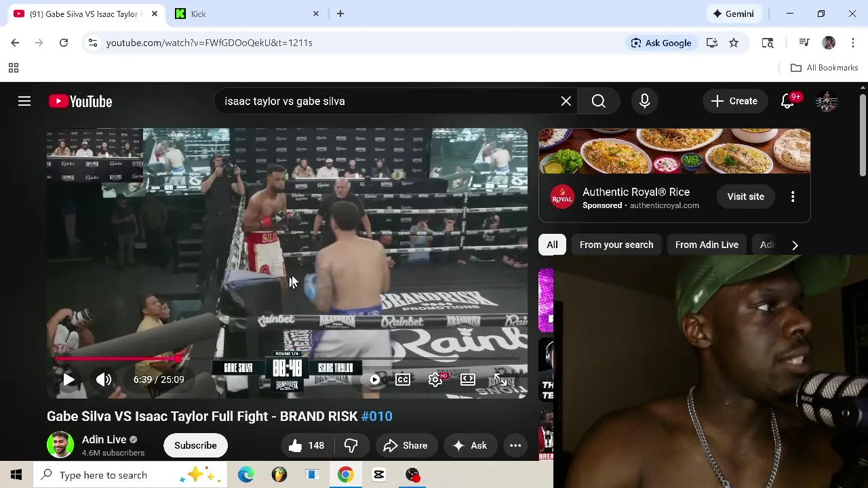868x488 pixels.
Task: Open YouTube notifications bell
Action: [x=787, y=101]
